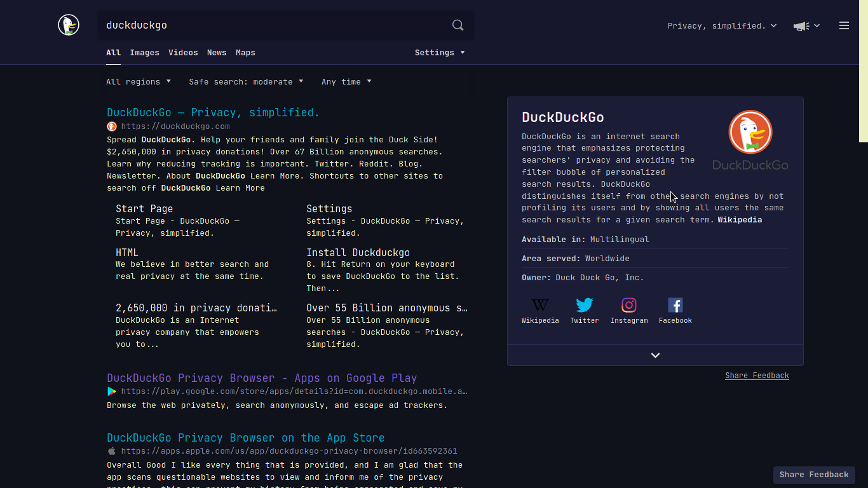Open the Any time filter dropdown

click(346, 82)
